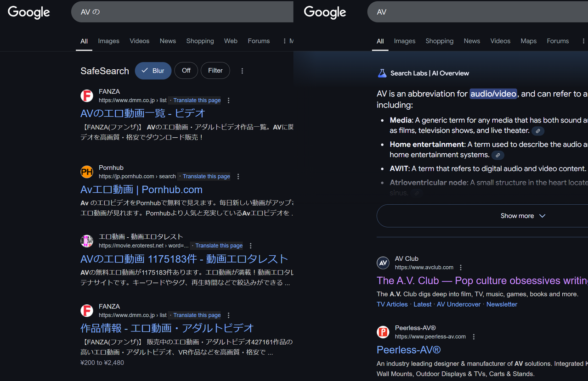Open the Peerless-AV® result title
Image resolution: width=588 pixels, height=381 pixels.
pyautogui.click(x=409, y=350)
